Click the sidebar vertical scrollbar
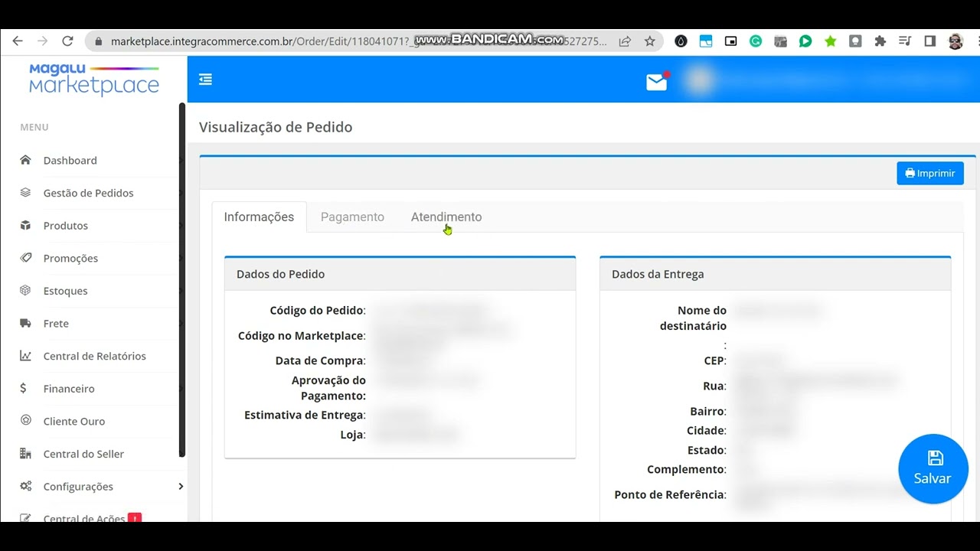 (182, 279)
